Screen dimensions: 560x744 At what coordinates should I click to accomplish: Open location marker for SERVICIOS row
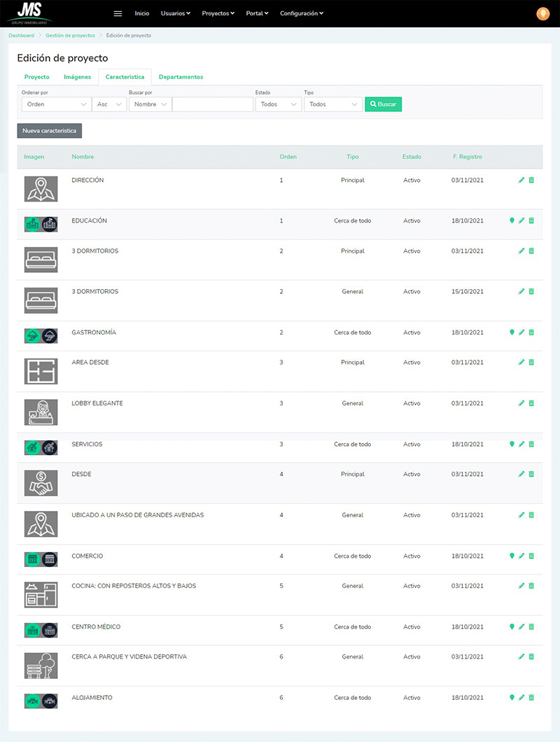(512, 444)
